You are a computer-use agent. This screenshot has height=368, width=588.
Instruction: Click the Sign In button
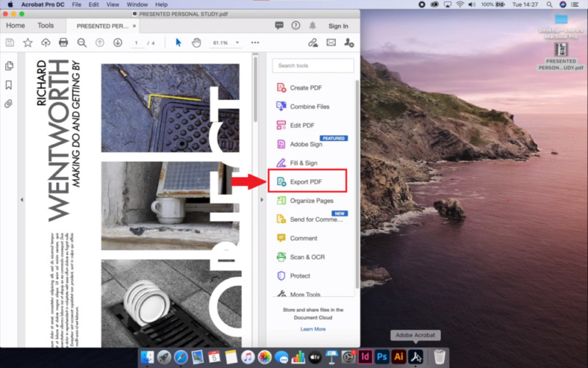coord(338,26)
